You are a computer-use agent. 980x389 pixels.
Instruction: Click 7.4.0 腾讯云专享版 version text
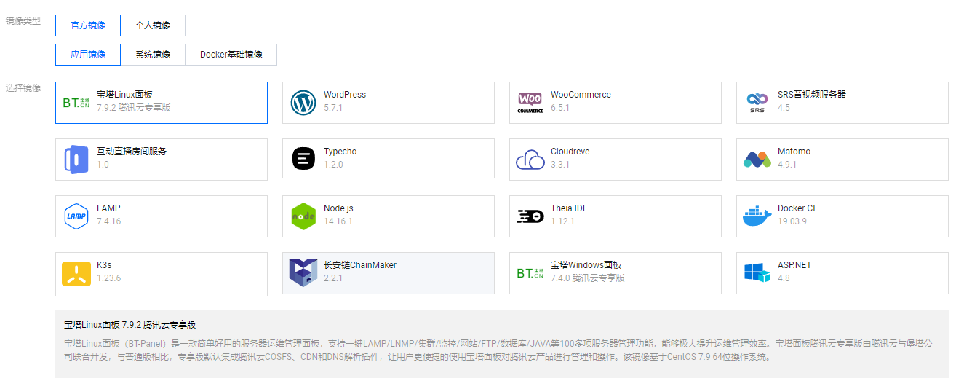click(588, 278)
